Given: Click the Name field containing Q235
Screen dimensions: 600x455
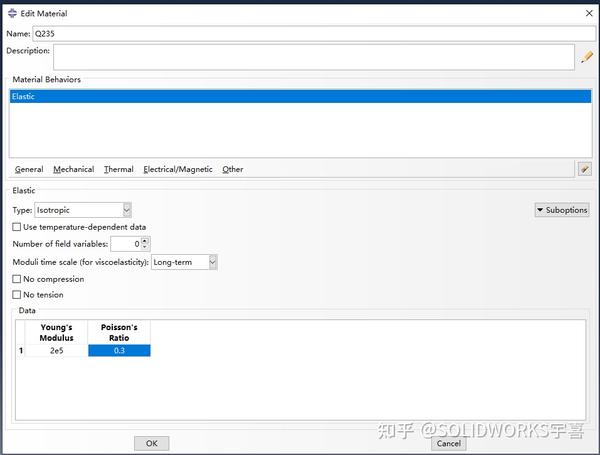Looking at the screenshot, I should click(x=314, y=34).
